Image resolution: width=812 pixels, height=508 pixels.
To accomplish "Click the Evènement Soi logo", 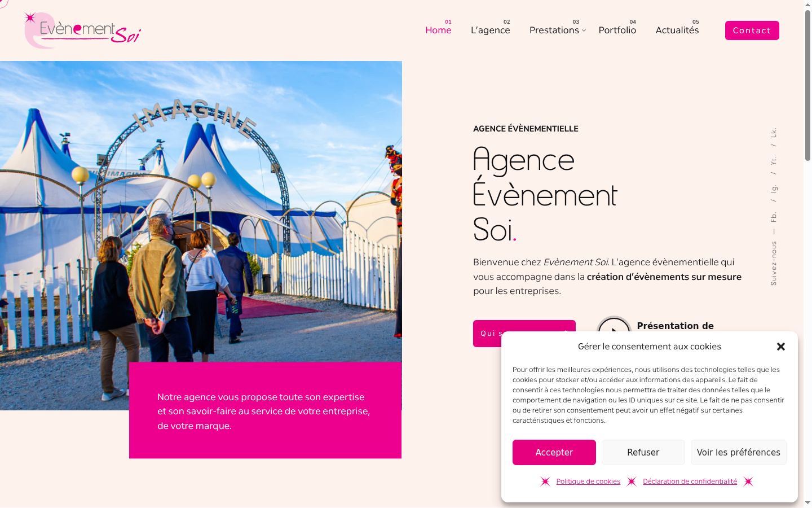I will tap(82, 30).
